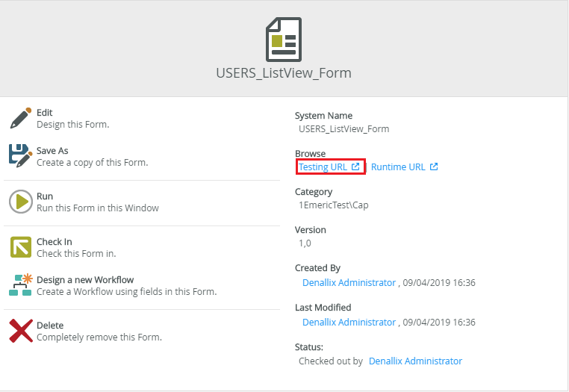569x392 pixels.
Task: Click the green Run play icon
Action: pyautogui.click(x=20, y=202)
